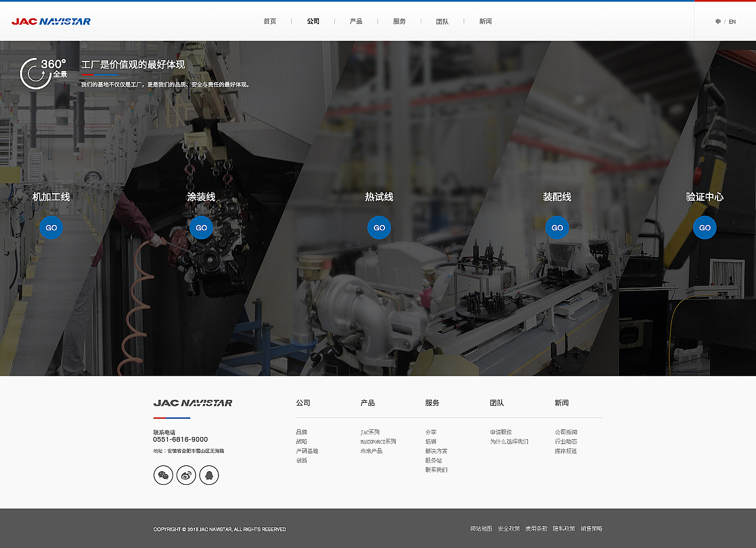This screenshot has width=756, height=548.
Task: Click the 装配线 panel title
Action: (x=557, y=197)
